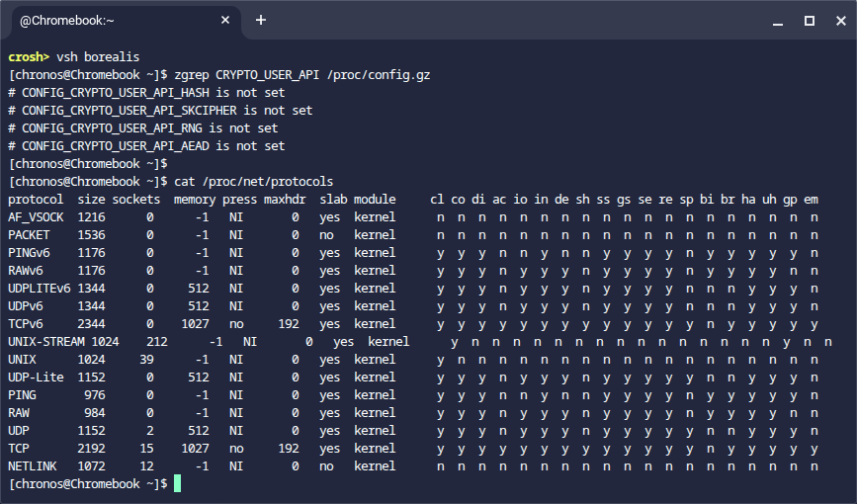Image resolution: width=857 pixels, height=504 pixels.
Task: Click size value 1536 in PACKET row
Action: [91, 235]
